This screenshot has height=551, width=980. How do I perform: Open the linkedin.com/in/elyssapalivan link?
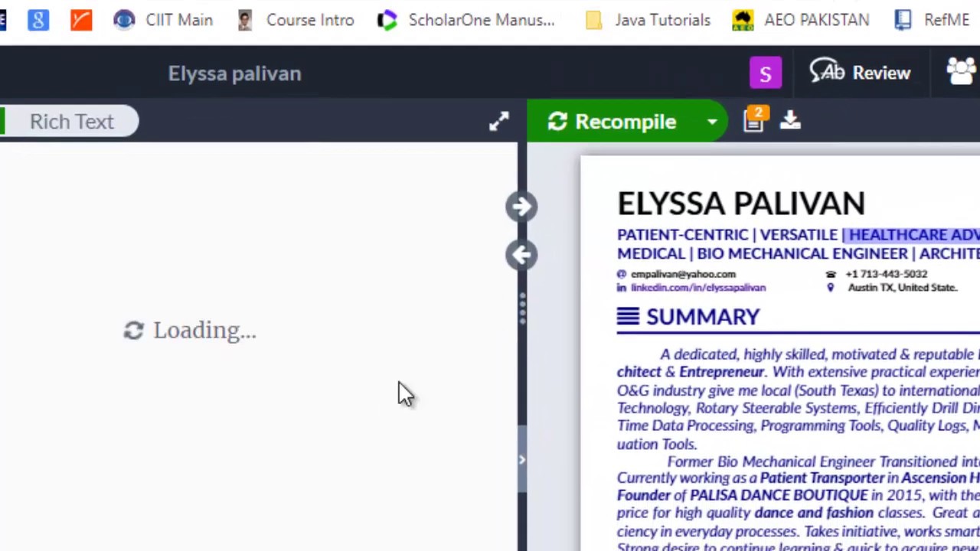tap(698, 288)
